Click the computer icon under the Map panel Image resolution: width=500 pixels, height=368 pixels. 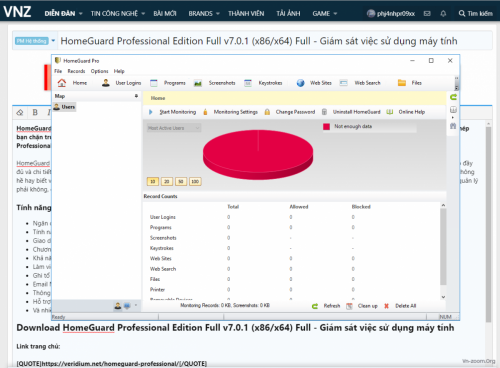tap(127, 306)
